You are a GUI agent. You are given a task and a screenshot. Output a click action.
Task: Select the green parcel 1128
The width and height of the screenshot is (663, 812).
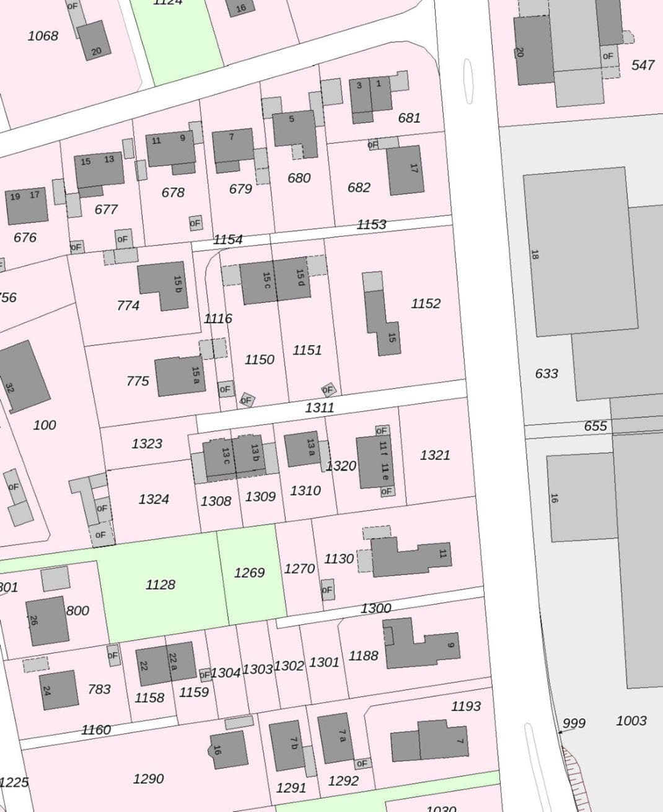(x=160, y=585)
